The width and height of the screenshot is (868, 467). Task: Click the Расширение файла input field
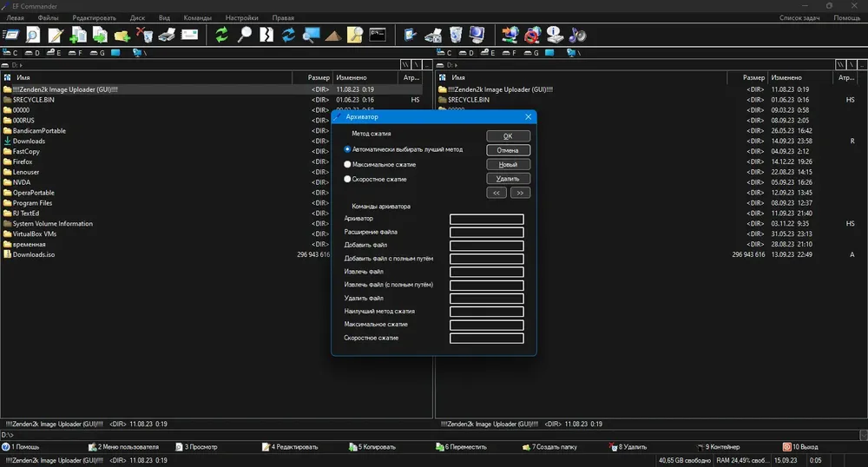click(x=487, y=233)
